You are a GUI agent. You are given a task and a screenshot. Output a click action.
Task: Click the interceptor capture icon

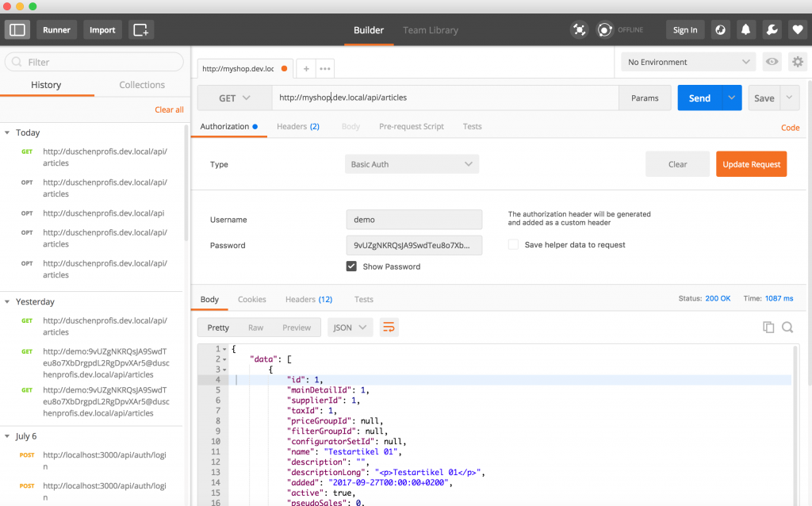click(580, 30)
